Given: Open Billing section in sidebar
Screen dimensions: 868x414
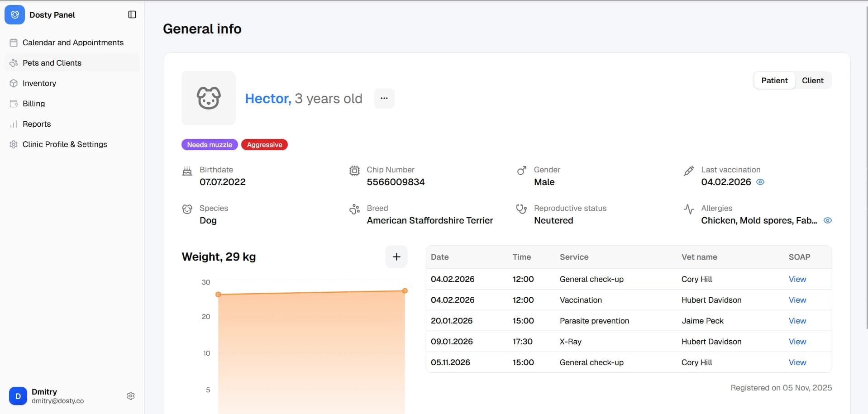Looking at the screenshot, I should (33, 104).
